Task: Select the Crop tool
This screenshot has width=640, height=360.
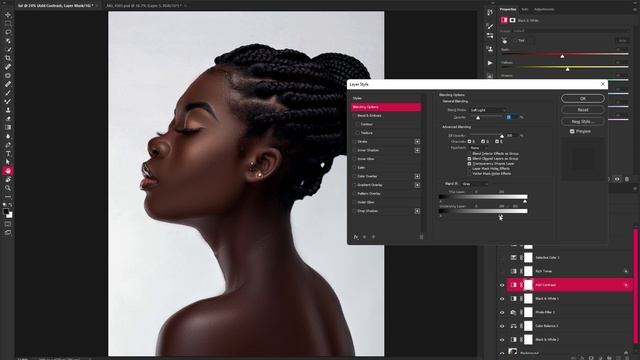Action: pos(8,58)
